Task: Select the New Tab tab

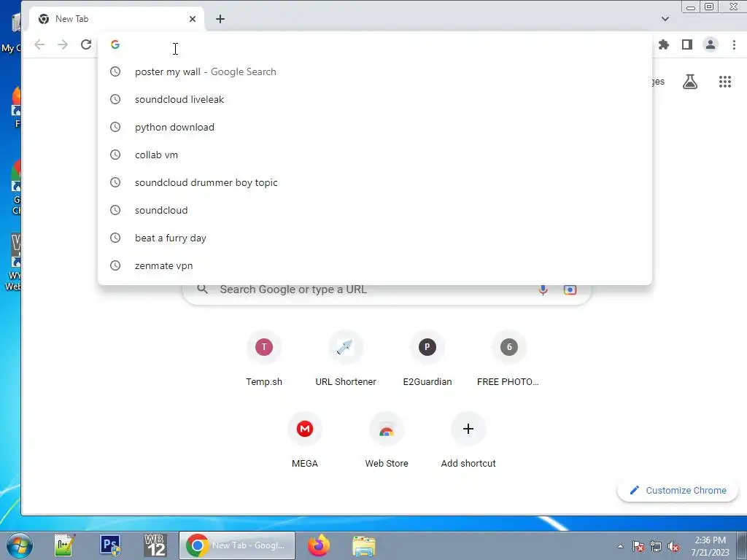Action: [x=117, y=19]
